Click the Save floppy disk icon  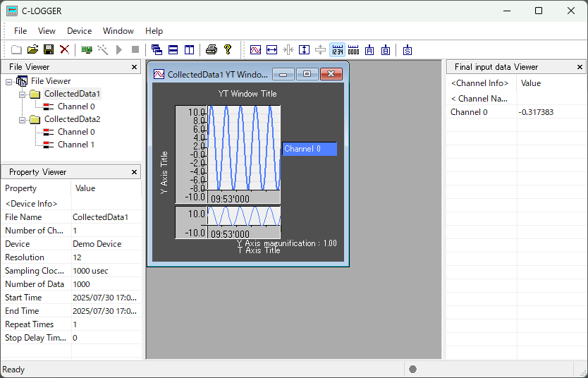coord(49,49)
